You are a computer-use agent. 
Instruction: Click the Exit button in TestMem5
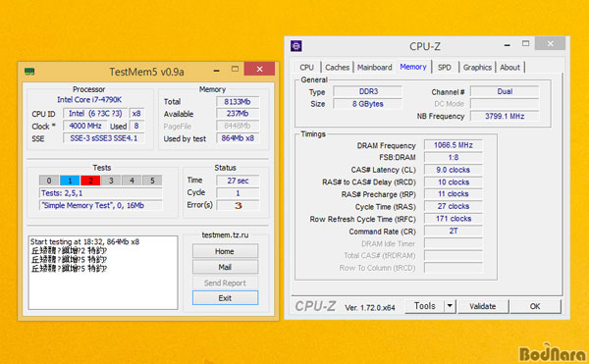[x=225, y=298]
